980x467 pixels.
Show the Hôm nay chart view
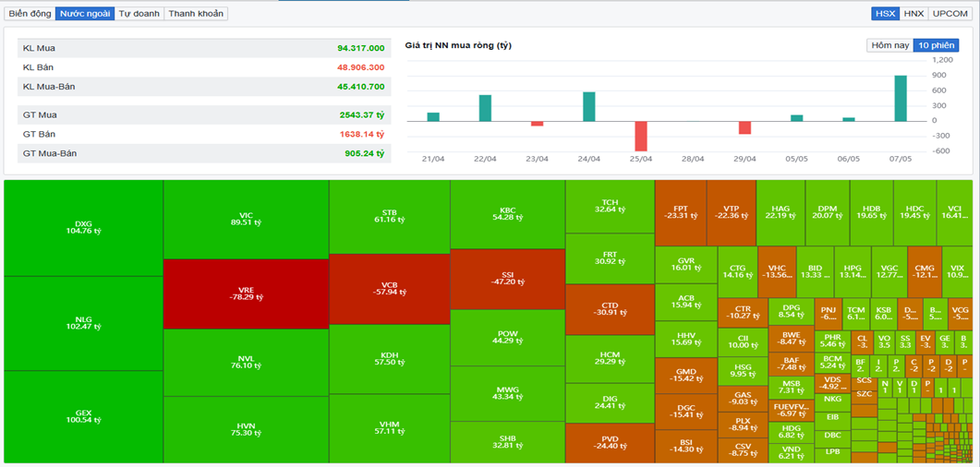click(889, 45)
